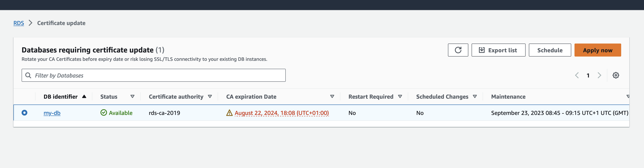Sort by Scheduled Changes column arrow
This screenshot has height=168, width=644.
(x=475, y=97)
